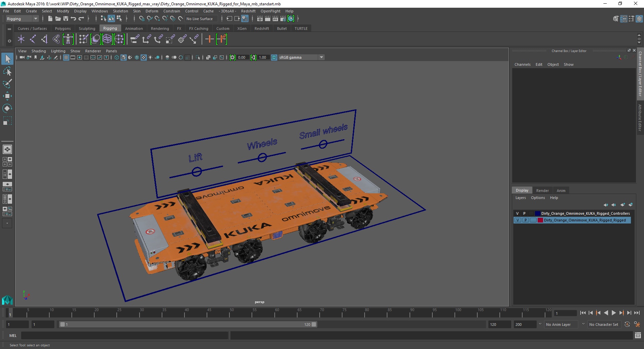Open the Rigging menu set dropdown

pos(22,19)
